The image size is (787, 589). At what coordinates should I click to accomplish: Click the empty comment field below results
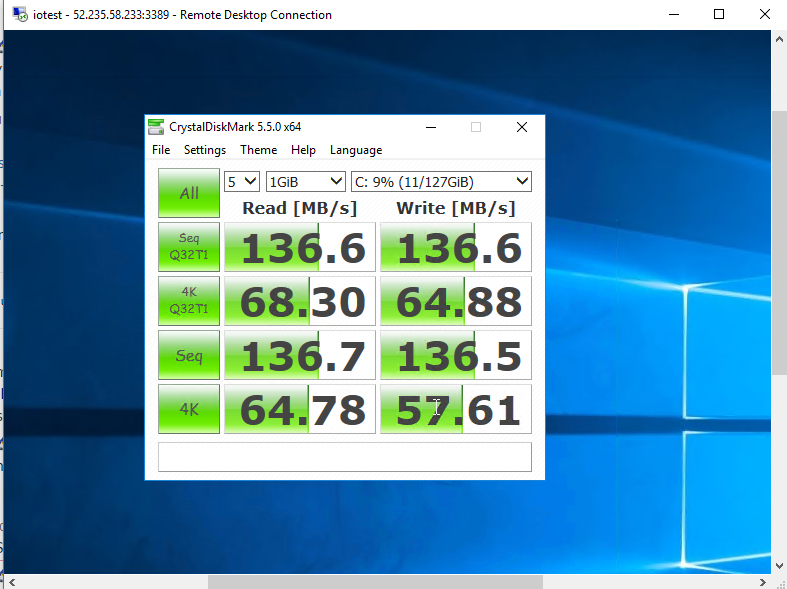coord(344,456)
